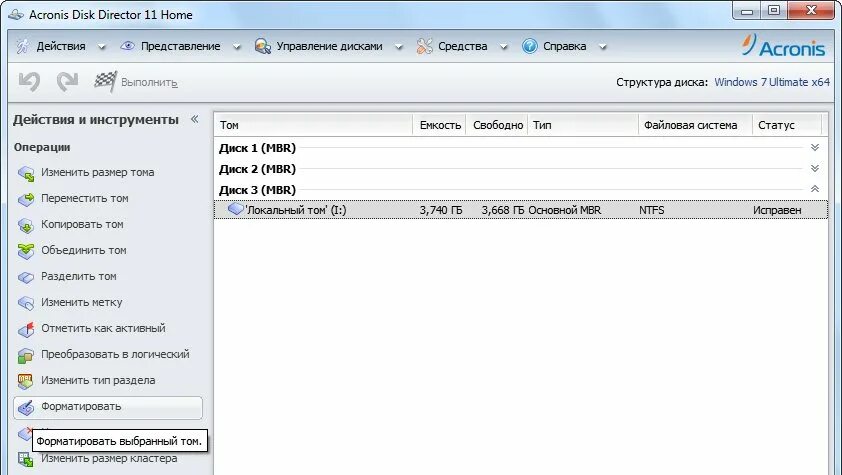Click the Изменить метку icon
The height and width of the screenshot is (475, 842).
(x=26, y=303)
